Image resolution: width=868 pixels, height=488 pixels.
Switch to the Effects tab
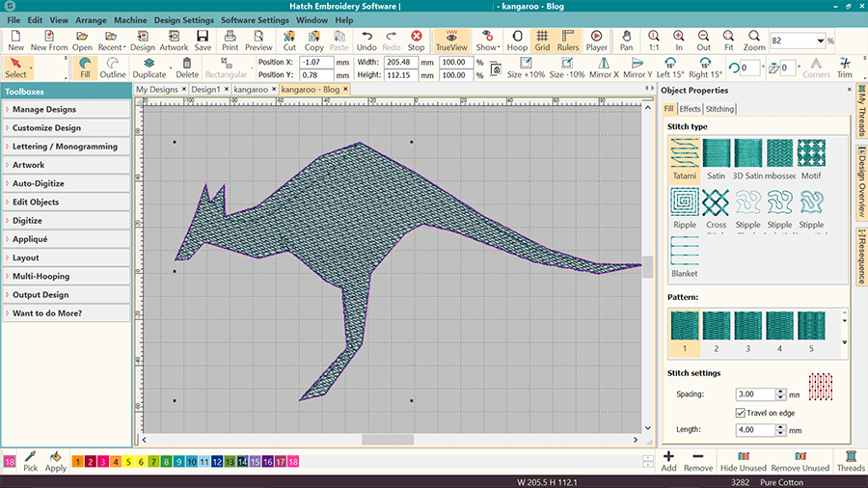click(690, 109)
